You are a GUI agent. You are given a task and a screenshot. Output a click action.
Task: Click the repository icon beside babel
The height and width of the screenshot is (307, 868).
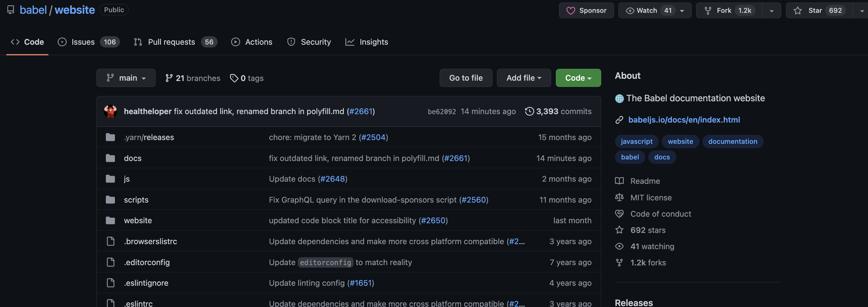point(11,10)
